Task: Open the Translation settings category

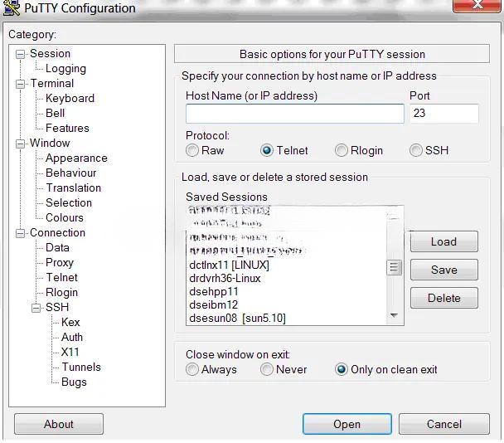Action: point(74,187)
